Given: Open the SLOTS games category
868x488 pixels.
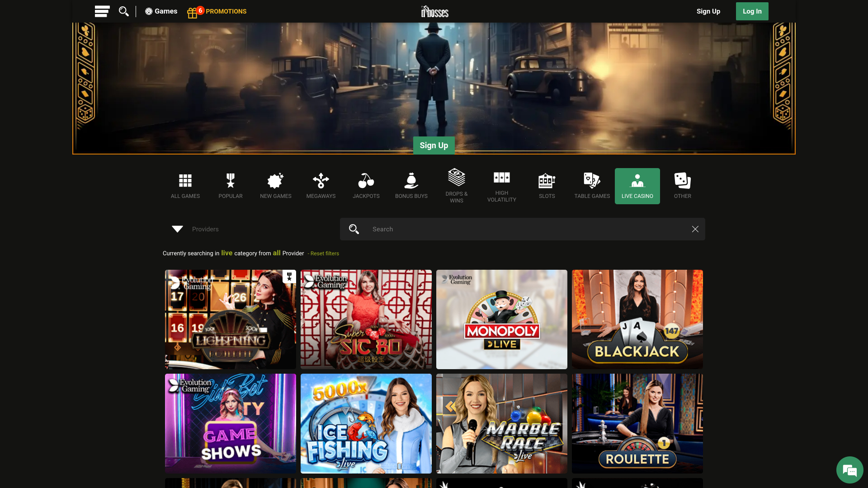Looking at the screenshot, I should click(547, 186).
